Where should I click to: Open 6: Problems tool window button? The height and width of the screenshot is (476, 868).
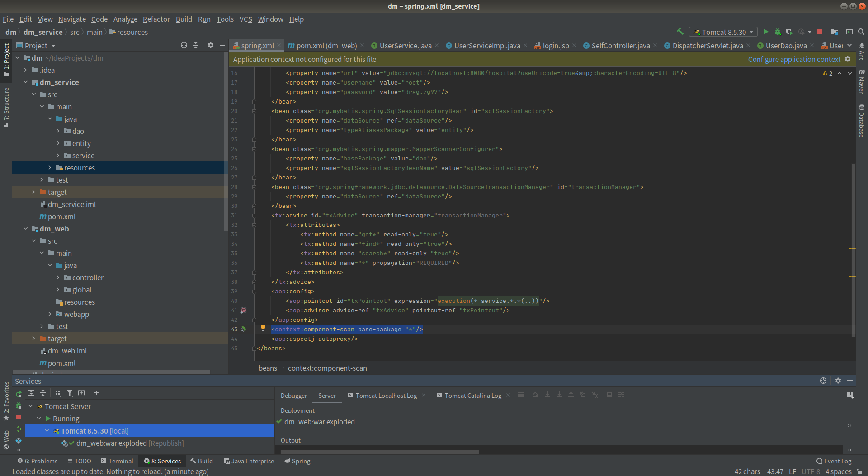pyautogui.click(x=38, y=461)
